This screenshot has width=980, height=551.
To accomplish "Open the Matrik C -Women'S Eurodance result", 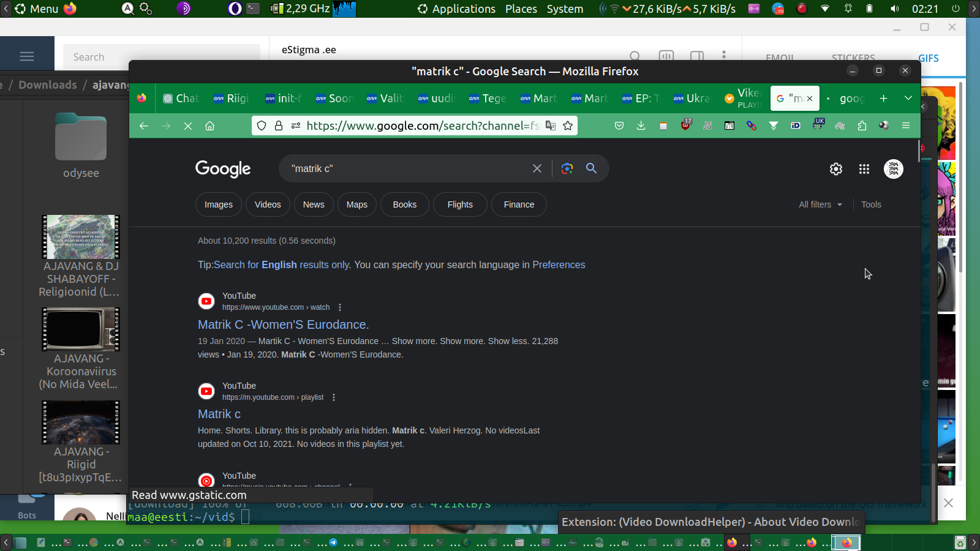I will pos(283,324).
